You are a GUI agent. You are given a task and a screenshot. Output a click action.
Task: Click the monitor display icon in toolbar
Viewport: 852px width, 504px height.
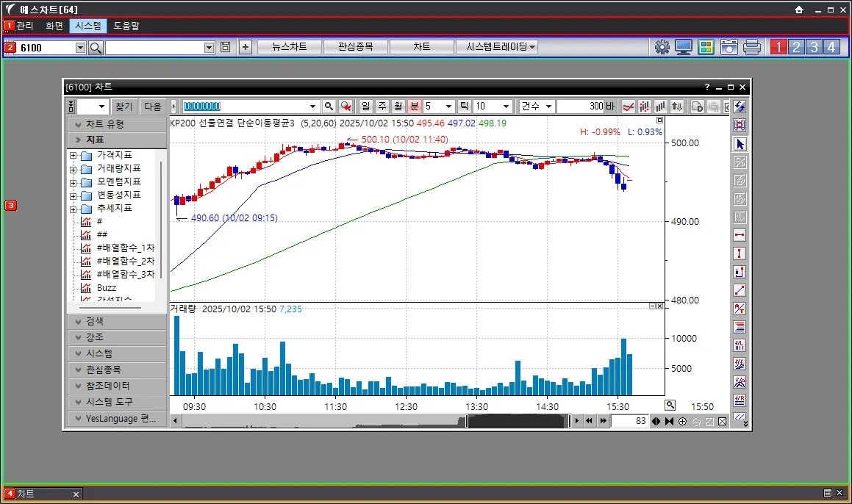coord(684,47)
